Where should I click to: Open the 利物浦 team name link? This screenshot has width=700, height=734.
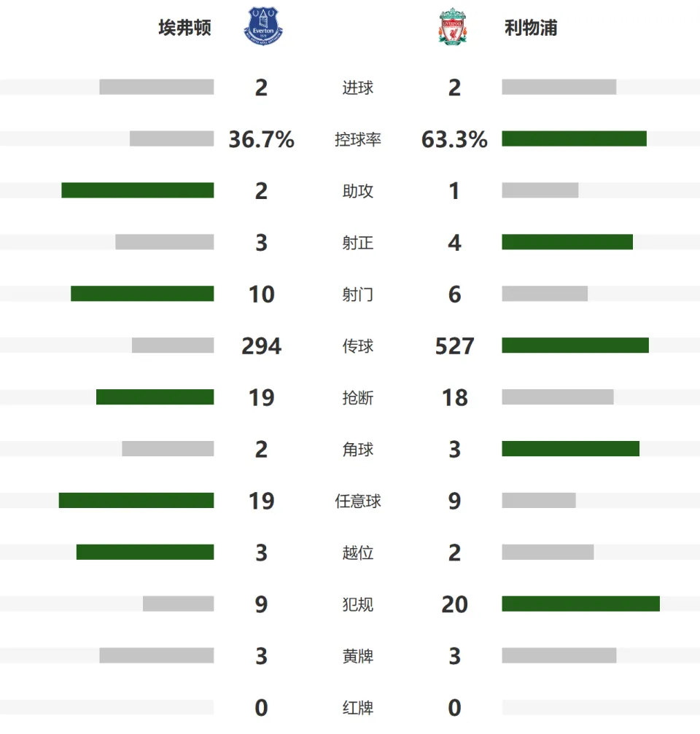[x=531, y=28]
